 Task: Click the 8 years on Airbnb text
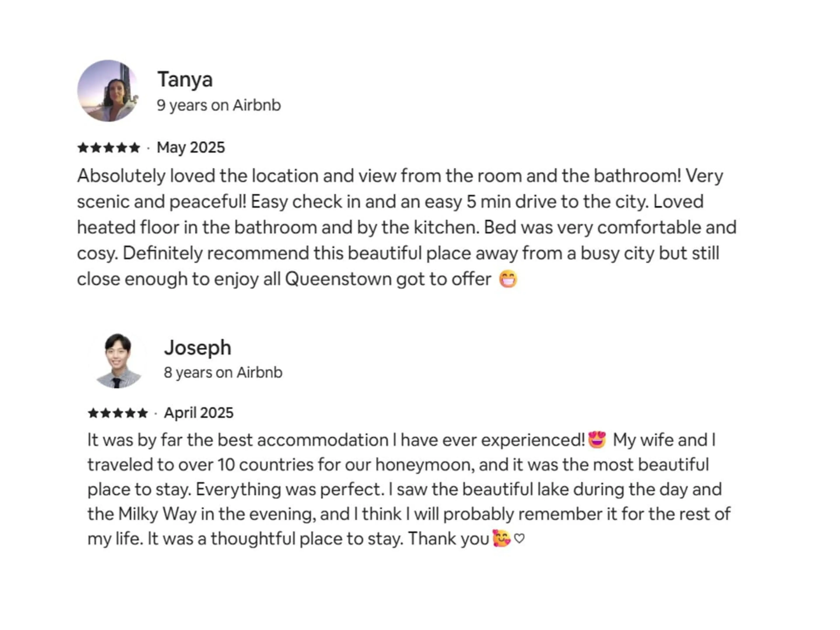223,373
